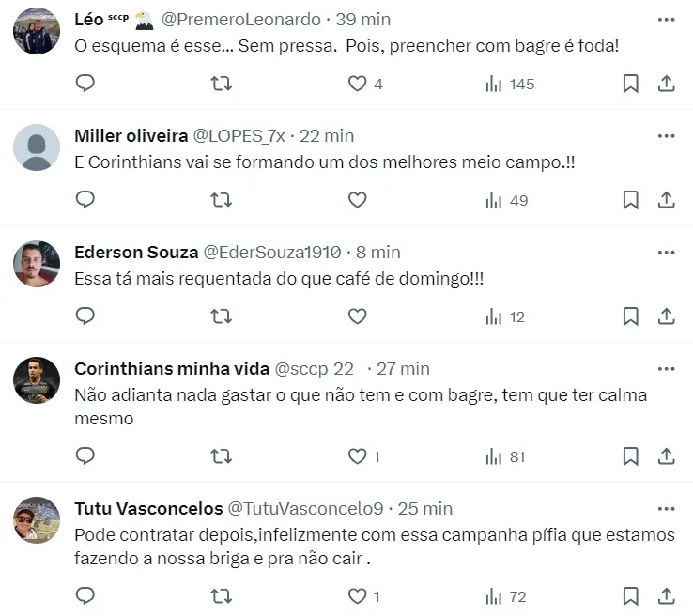Open more options for Ederson Souza's tweet

[x=666, y=252]
